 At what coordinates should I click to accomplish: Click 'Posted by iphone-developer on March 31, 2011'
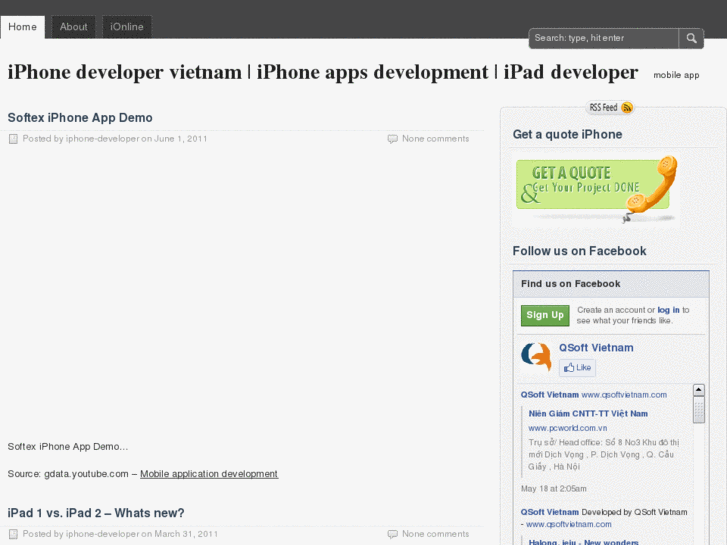coord(120,534)
